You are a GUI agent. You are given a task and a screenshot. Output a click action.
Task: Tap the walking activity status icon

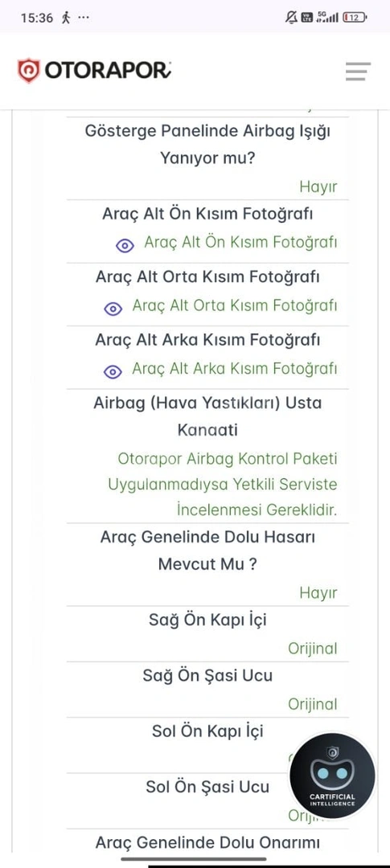pos(67,17)
